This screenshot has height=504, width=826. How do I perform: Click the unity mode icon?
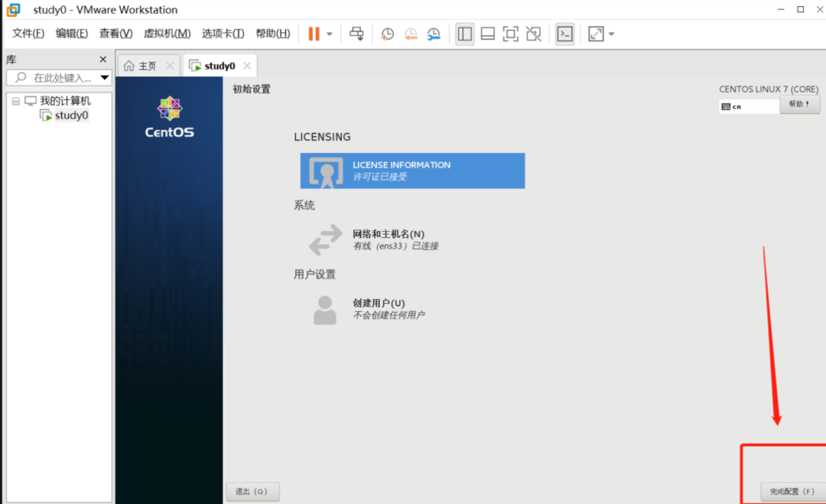(534, 34)
